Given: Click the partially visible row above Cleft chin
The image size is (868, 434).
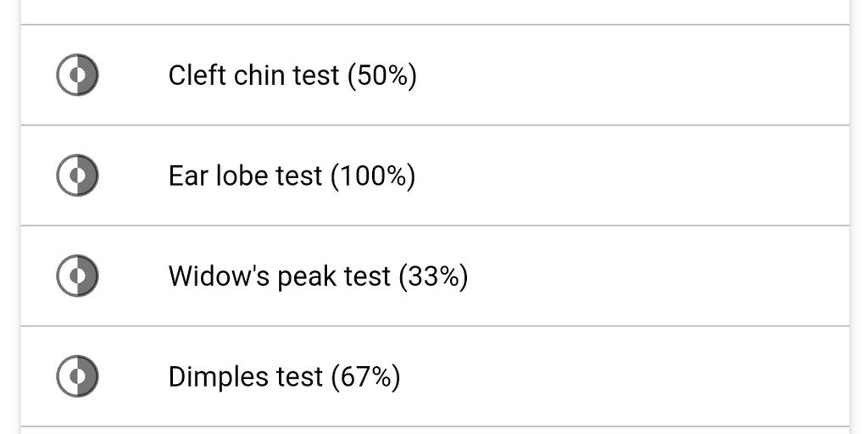Looking at the screenshot, I should [434, 11].
